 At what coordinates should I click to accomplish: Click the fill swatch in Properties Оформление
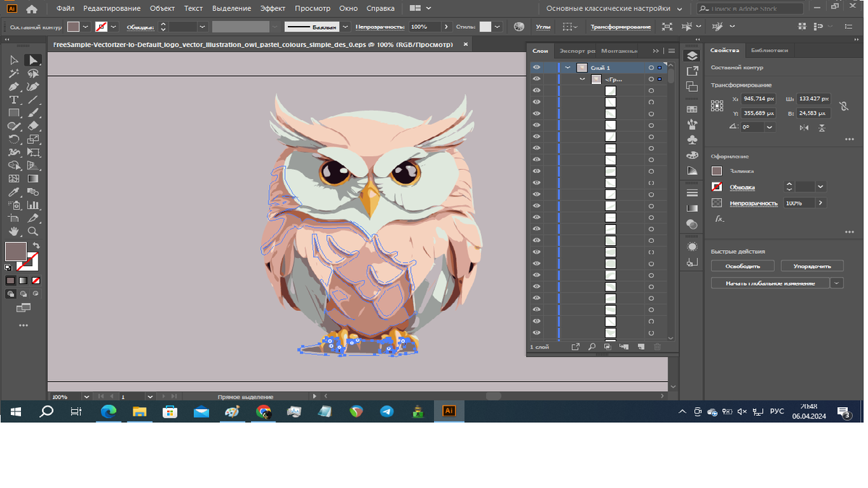point(717,171)
